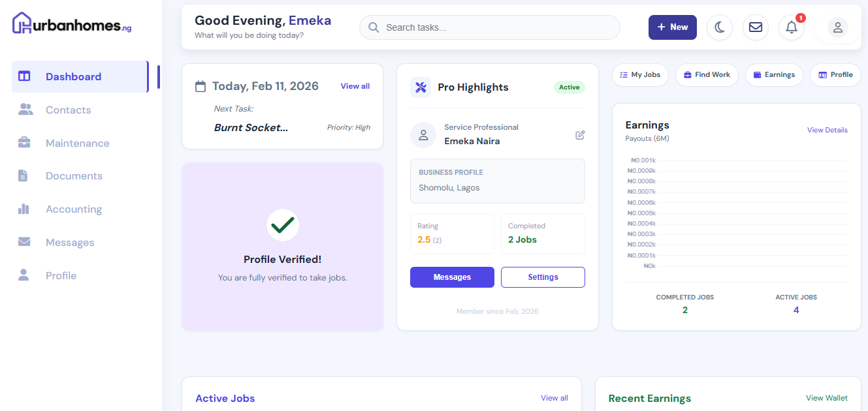Click the Search tasks input field
The height and width of the screenshot is (411, 868).
[489, 27]
